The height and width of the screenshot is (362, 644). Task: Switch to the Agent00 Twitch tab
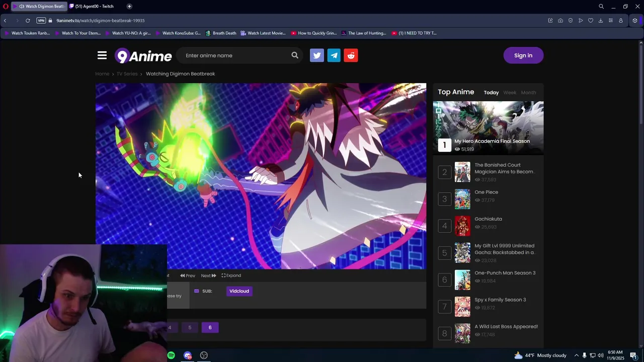tap(94, 6)
